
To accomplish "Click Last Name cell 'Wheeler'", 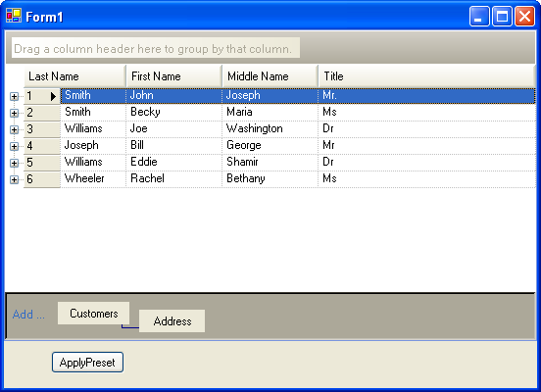I will pos(93,178).
